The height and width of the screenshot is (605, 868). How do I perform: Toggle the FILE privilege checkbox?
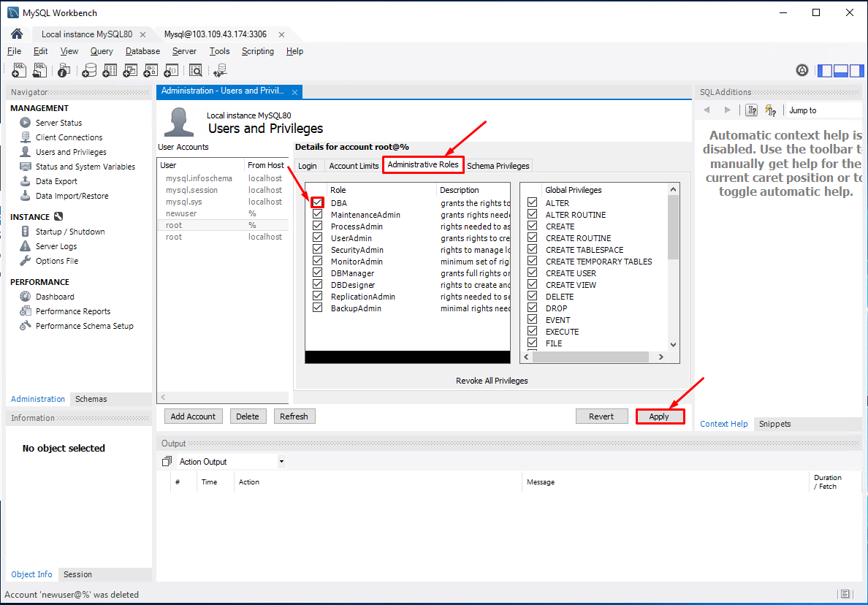tap(532, 343)
